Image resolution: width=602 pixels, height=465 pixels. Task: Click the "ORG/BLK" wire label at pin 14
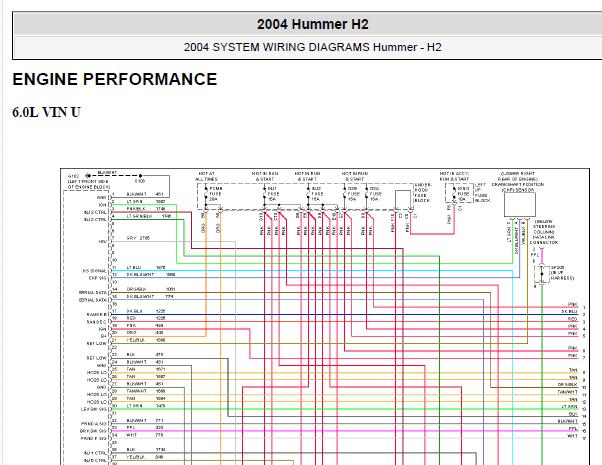(135, 289)
